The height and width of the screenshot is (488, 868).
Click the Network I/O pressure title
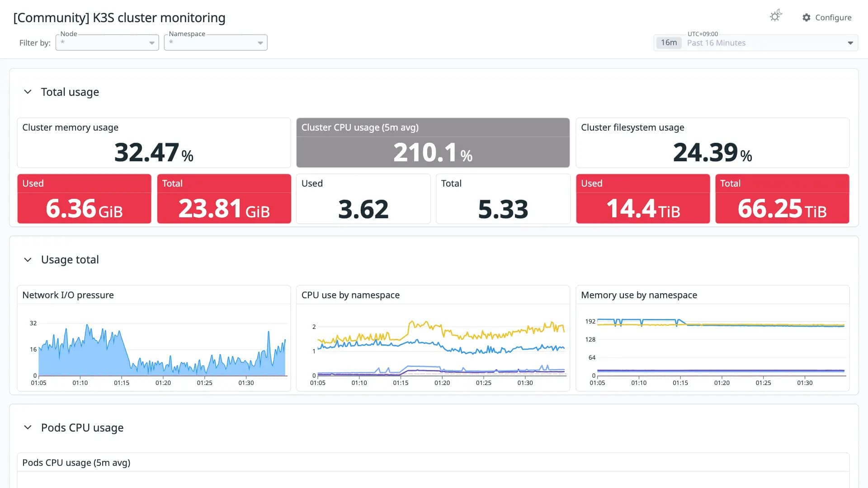click(x=68, y=295)
